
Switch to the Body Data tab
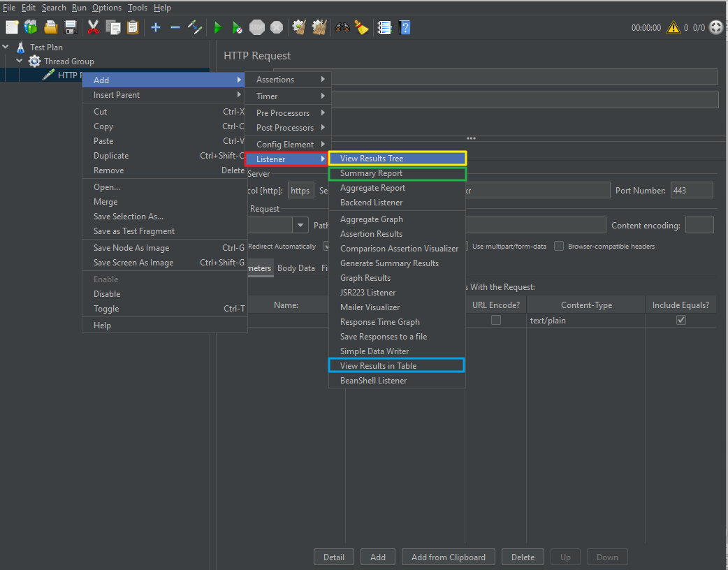coord(296,268)
